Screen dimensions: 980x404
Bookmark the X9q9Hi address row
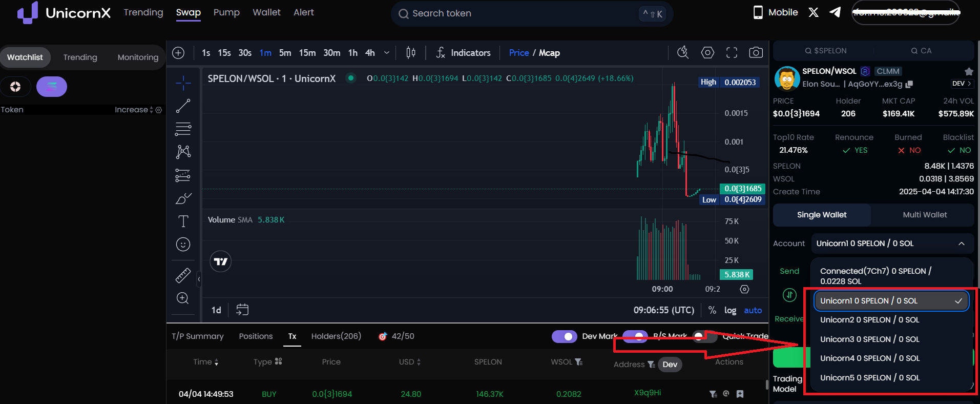coord(740,394)
